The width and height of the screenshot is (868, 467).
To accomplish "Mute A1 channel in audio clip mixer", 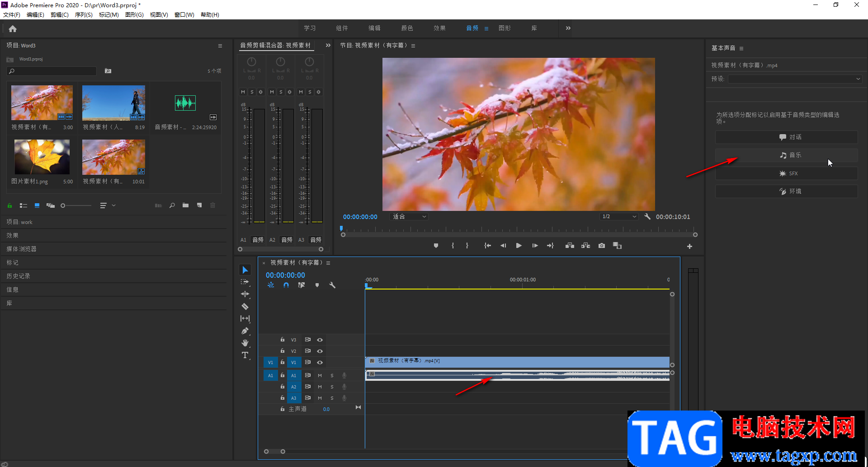I will 243,92.
